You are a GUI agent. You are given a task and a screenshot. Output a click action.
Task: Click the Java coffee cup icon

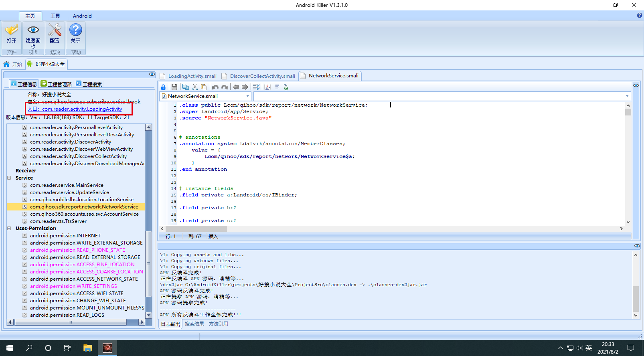point(267,87)
